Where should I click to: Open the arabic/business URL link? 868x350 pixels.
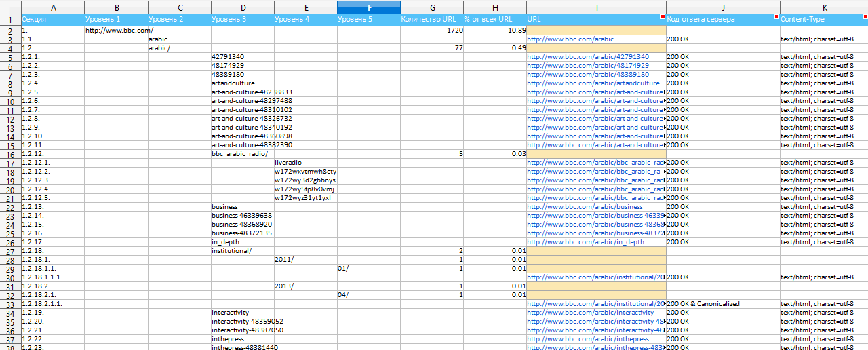click(584, 207)
